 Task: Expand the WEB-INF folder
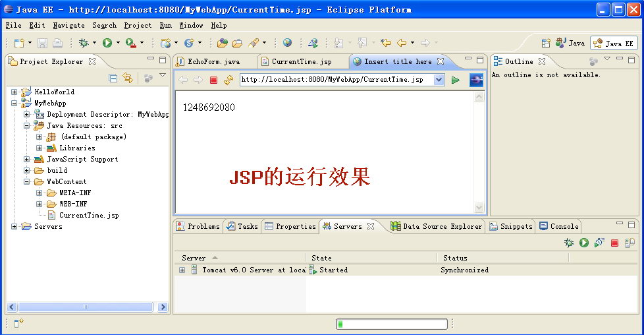pyautogui.click(x=39, y=204)
